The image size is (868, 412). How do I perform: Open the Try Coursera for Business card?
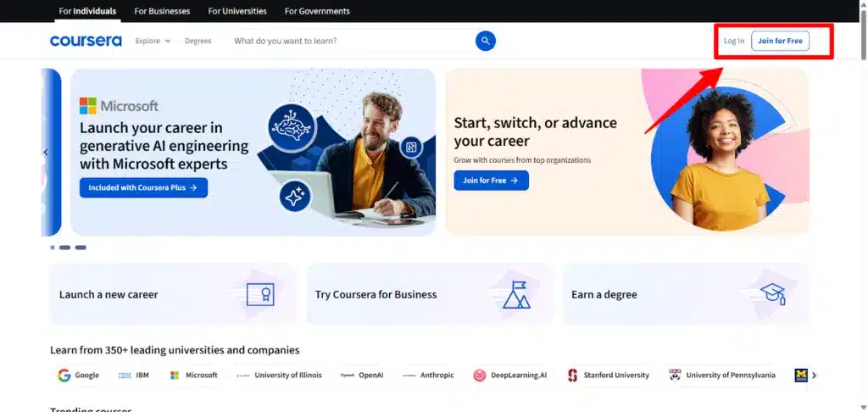[430, 295]
